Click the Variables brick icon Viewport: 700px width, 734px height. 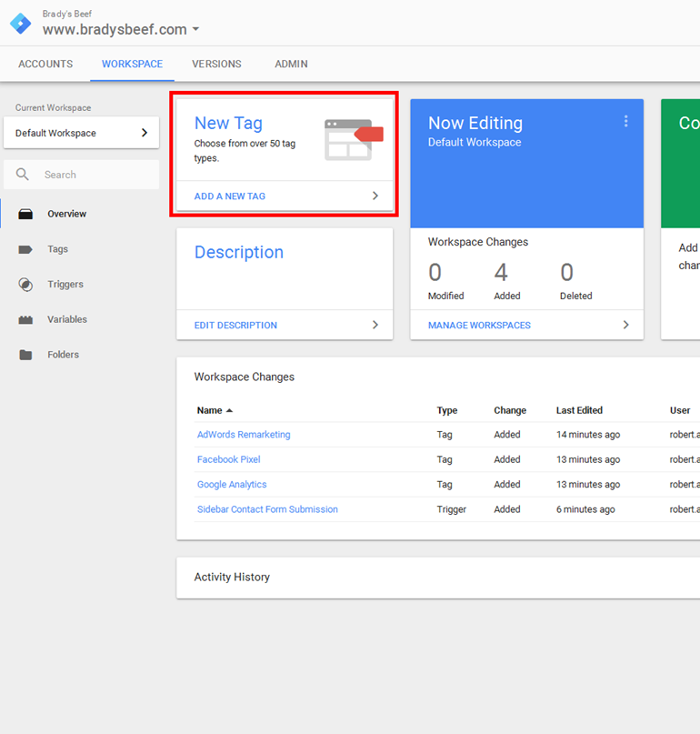[x=25, y=320]
